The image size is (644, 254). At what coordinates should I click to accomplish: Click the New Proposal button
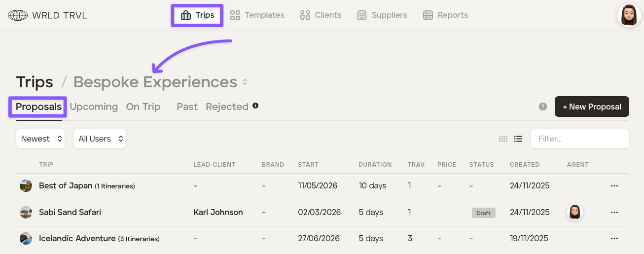[x=592, y=107]
